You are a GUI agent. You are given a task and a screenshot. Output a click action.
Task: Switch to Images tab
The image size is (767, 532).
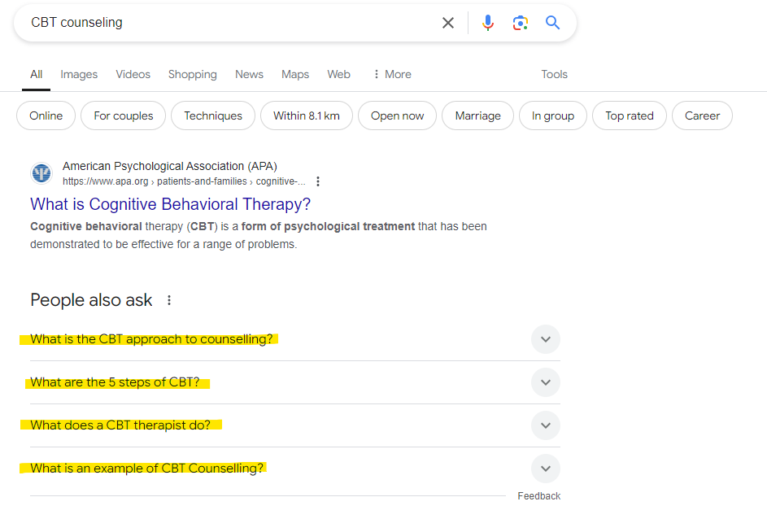[79, 74]
